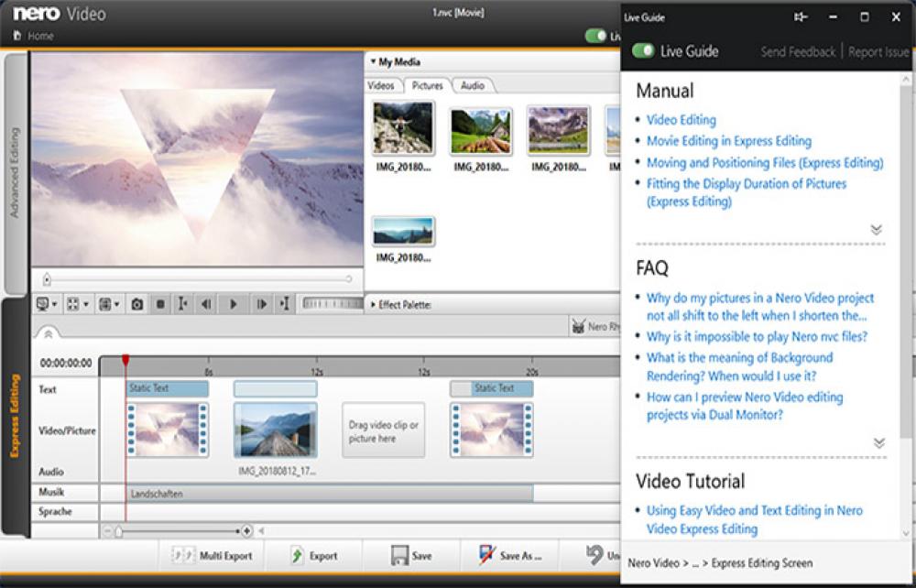The image size is (916, 588).
Task: Take a snapshot with the camera icon
Action: 137,301
